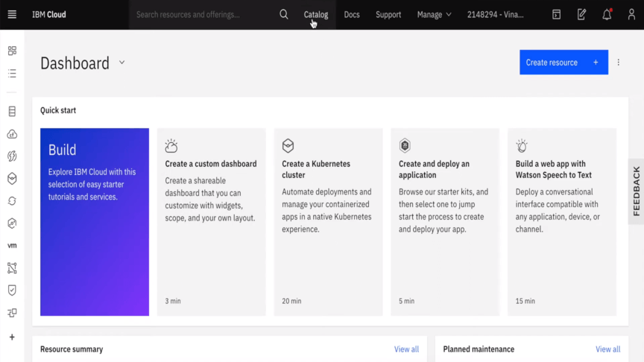Open the cost estimator edit icon
This screenshot has width=644, height=362.
tap(581, 14)
